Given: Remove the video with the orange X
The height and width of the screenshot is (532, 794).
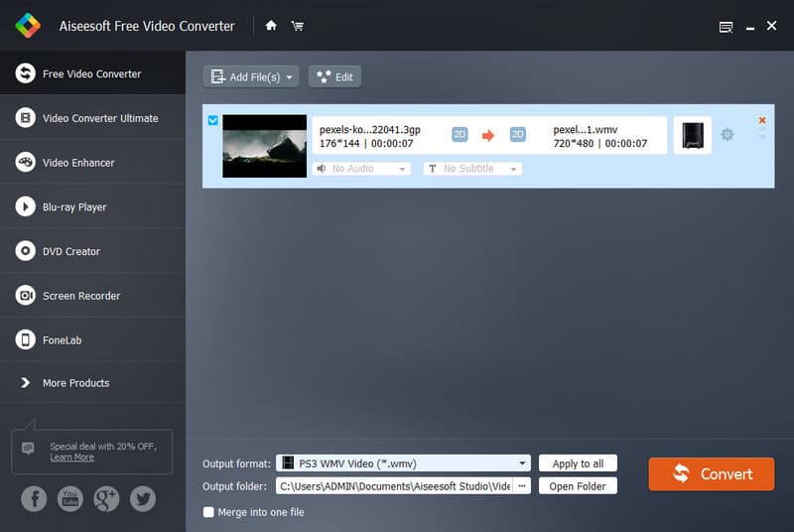Looking at the screenshot, I should point(762,121).
